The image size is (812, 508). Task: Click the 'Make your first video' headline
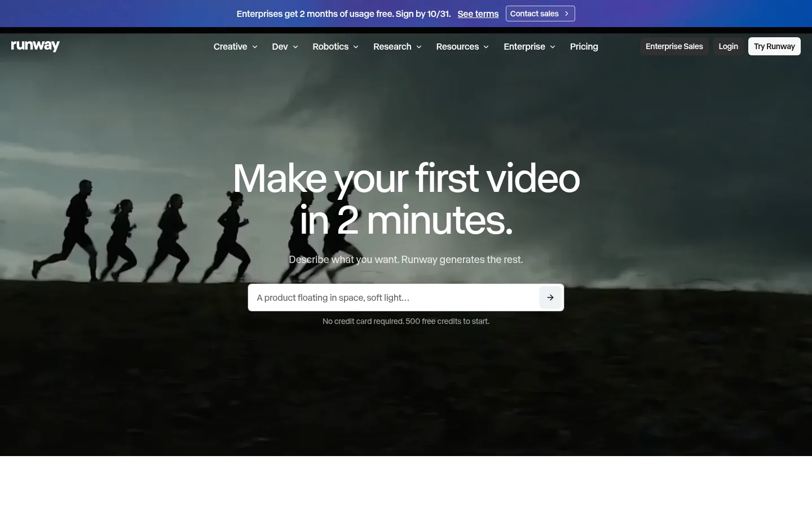[x=406, y=199]
